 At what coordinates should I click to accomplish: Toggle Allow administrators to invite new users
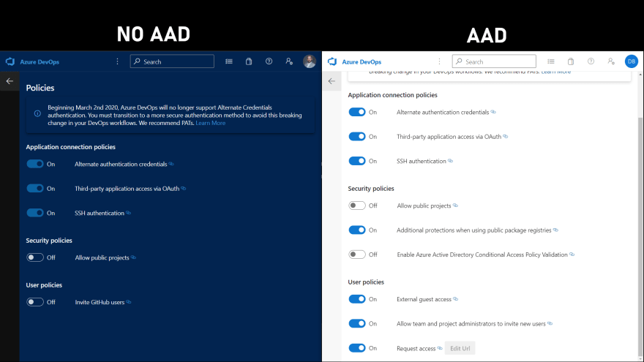[x=357, y=323]
